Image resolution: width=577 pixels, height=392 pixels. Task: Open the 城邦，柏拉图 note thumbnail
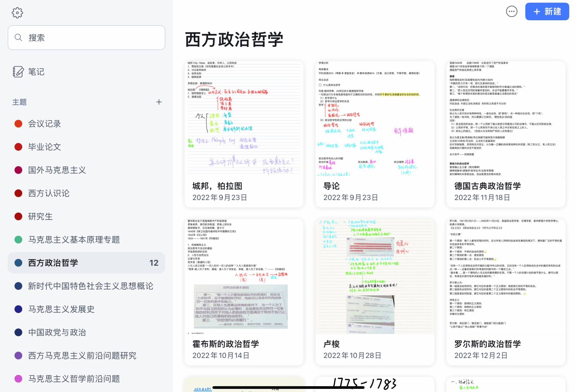[244, 118]
